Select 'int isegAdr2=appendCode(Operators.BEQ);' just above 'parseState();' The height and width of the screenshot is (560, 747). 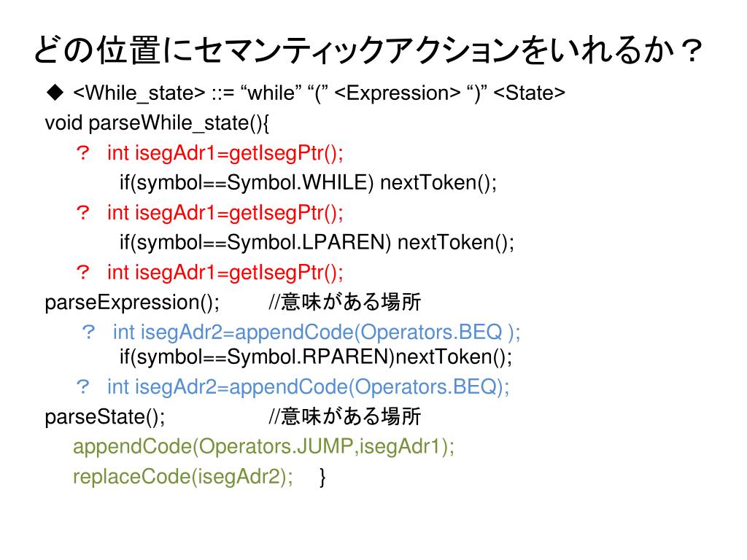[x=309, y=386]
